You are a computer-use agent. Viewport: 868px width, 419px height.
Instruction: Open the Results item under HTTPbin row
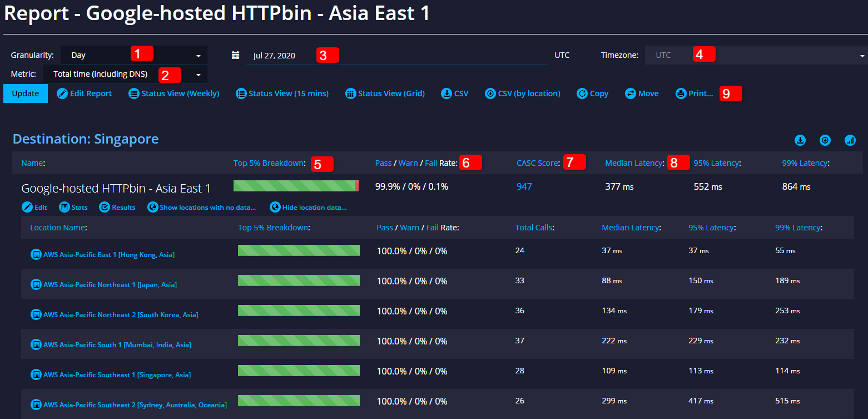117,207
